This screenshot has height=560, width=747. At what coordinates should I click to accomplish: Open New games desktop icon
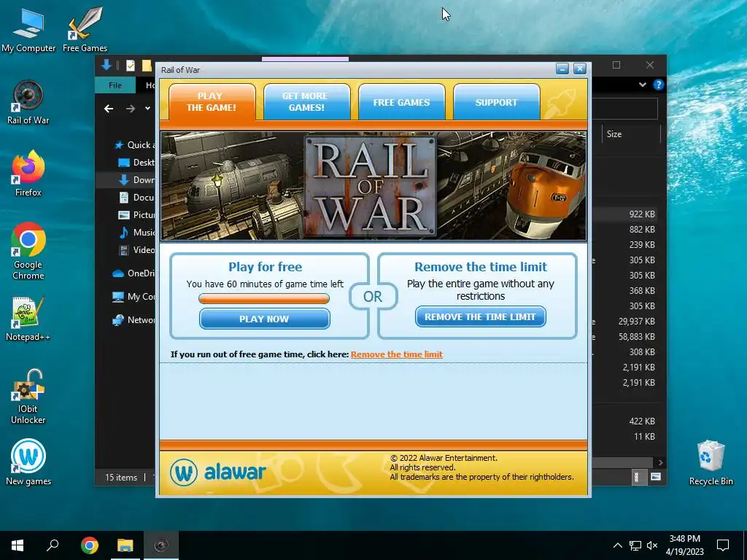point(28,462)
